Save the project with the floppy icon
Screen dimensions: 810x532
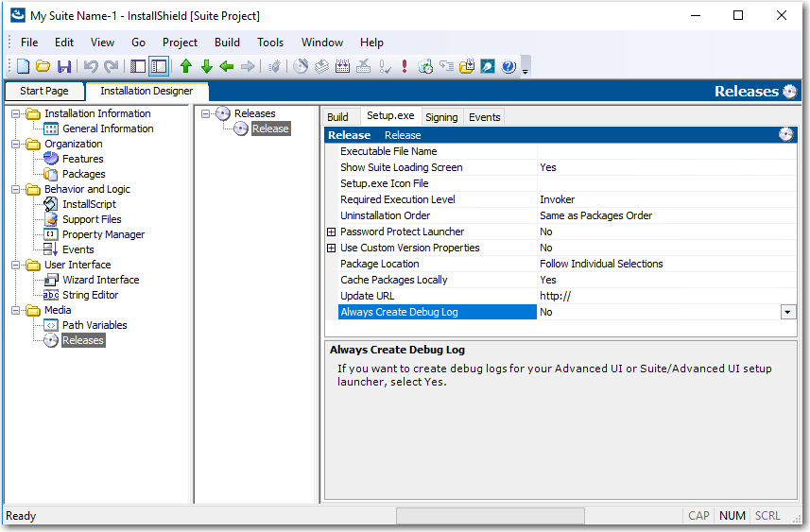pos(64,66)
